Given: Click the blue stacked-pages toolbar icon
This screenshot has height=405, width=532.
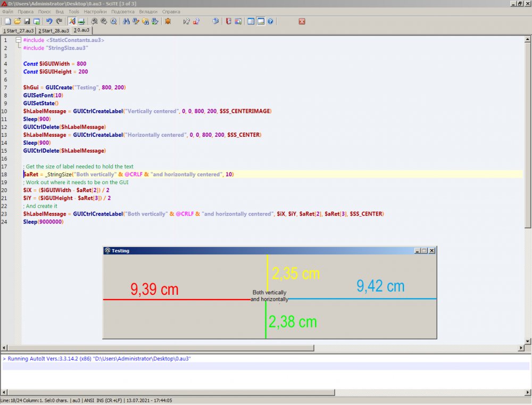Looking at the screenshot, I should [215, 21].
